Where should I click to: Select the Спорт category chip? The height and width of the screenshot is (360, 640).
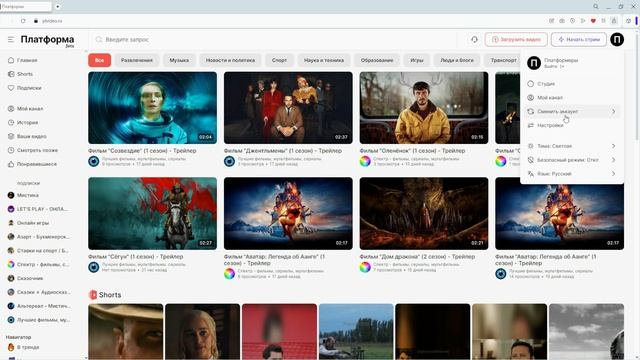(x=280, y=60)
